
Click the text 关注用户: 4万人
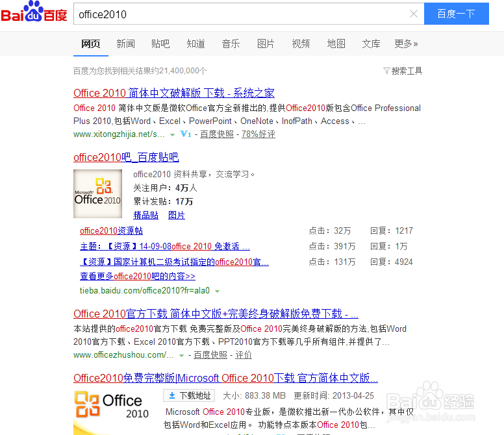point(165,188)
